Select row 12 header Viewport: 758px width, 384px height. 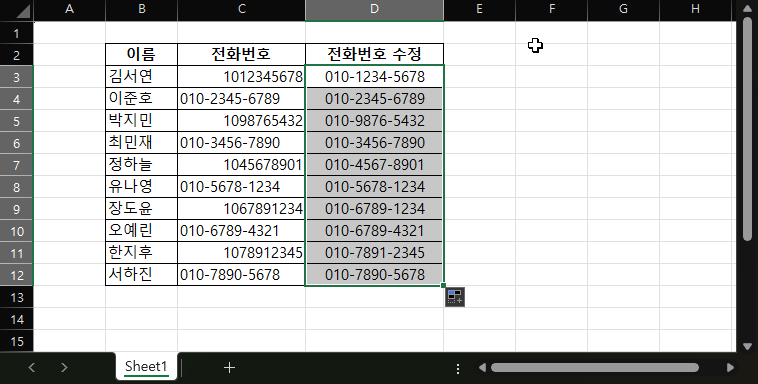pyautogui.click(x=17, y=275)
